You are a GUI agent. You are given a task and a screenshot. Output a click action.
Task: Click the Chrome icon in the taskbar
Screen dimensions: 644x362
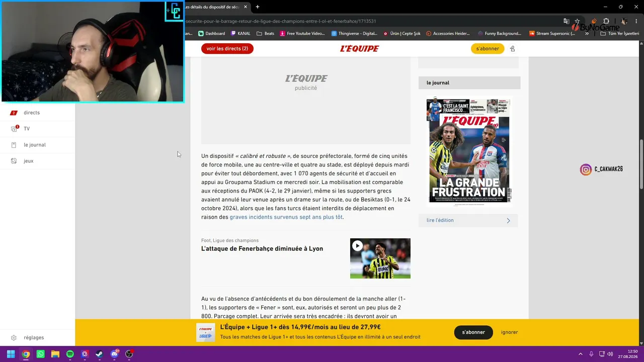pyautogui.click(x=26, y=354)
